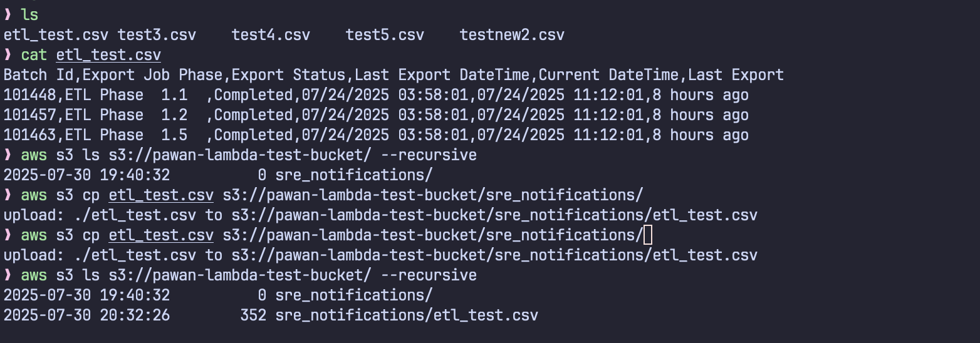Click the testnew2.csv filename in the ls output
Image resolution: width=980 pixels, height=343 pixels.
pyautogui.click(x=512, y=35)
